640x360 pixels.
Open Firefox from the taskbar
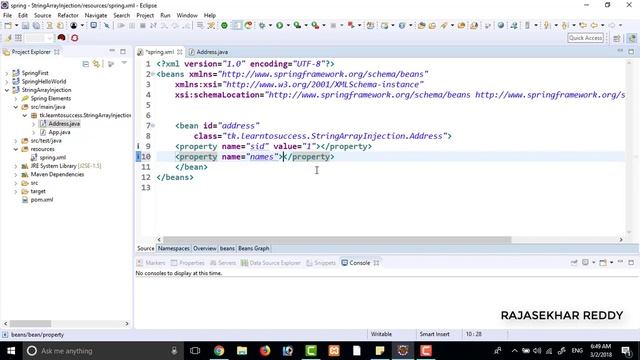coord(265,351)
